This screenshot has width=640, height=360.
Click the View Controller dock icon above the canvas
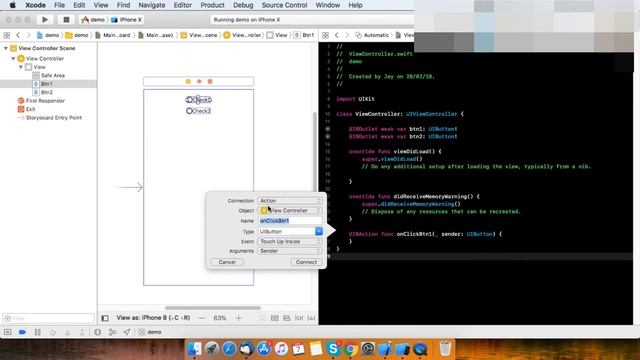tap(188, 81)
